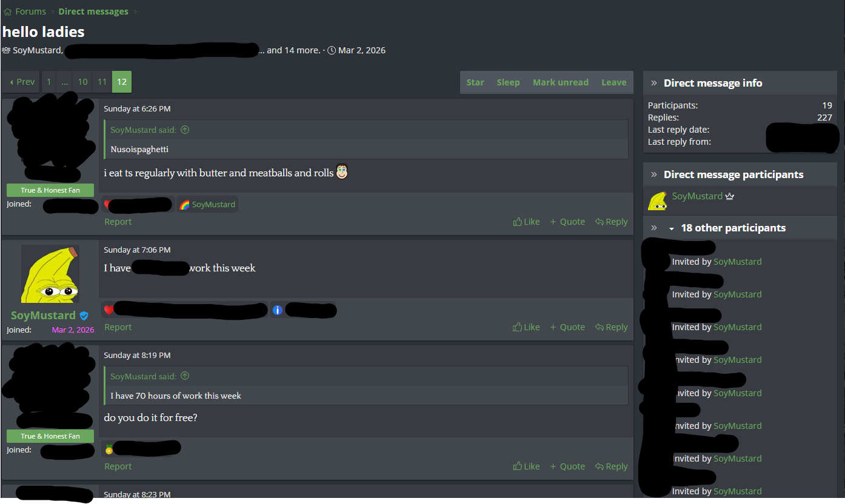
Task: Toggle Sleep on this conversation
Action: coord(508,82)
